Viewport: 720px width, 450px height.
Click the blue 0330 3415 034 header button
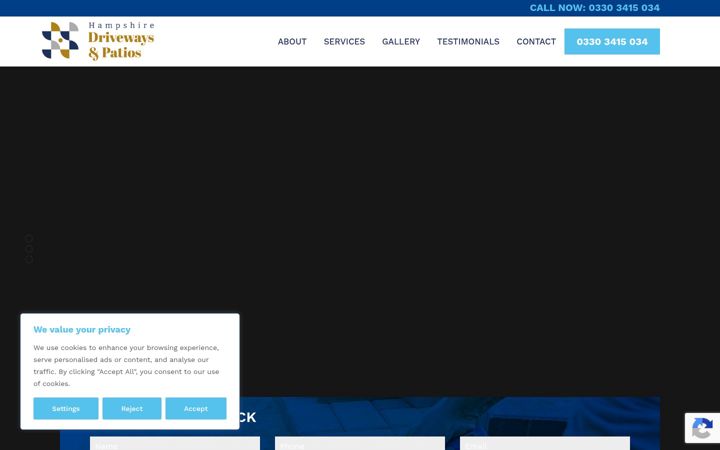[x=612, y=41]
